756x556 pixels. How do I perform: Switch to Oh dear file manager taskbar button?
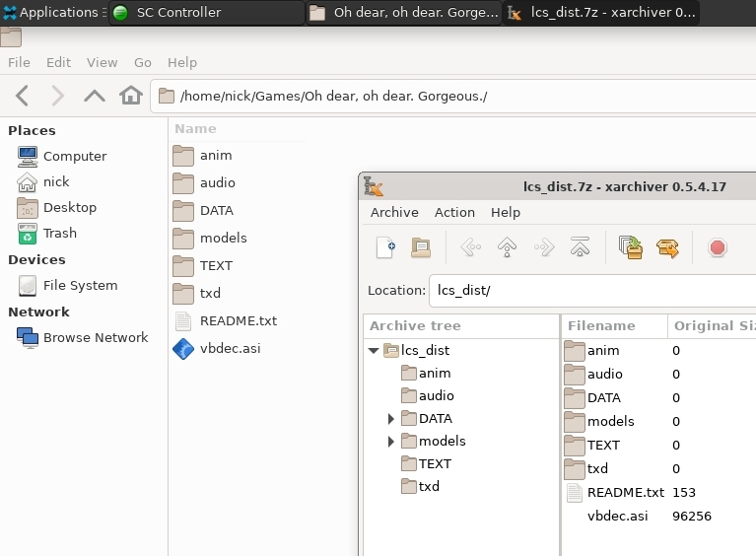click(403, 13)
